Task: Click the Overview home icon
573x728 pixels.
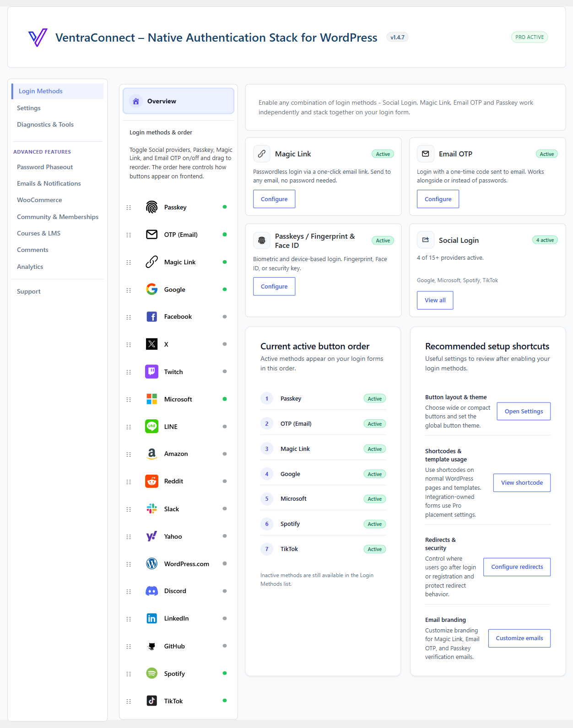Action: point(136,102)
